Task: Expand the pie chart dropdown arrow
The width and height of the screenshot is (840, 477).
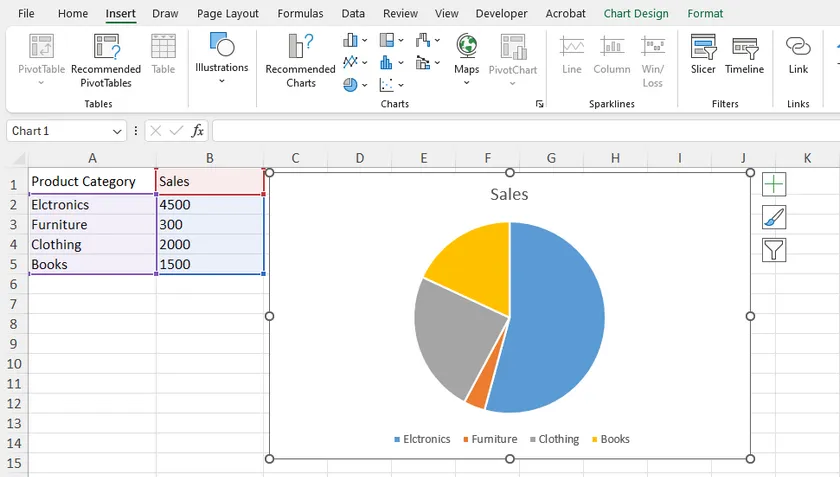Action: coord(364,85)
